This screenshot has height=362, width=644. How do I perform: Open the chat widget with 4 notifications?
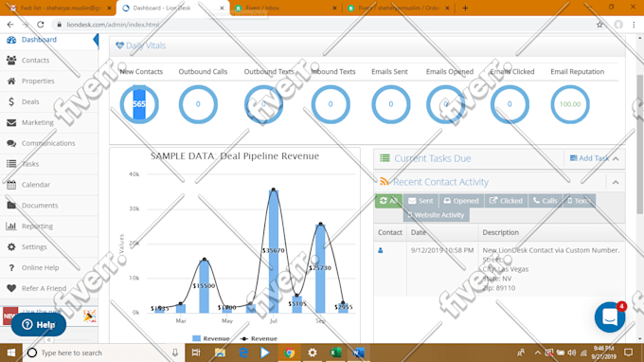click(610, 317)
